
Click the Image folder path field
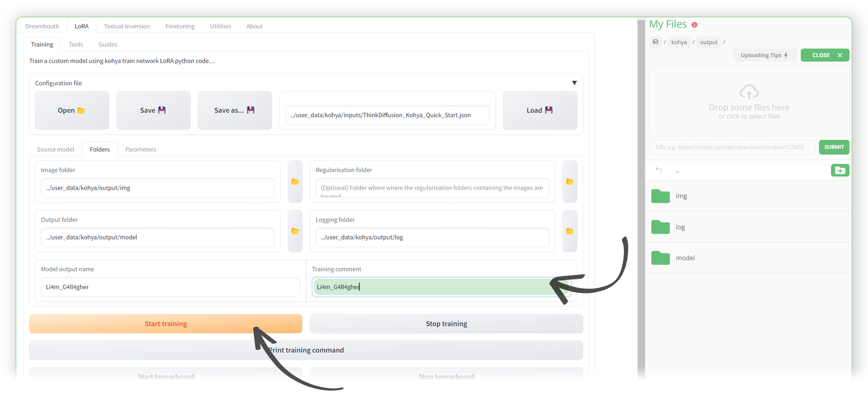158,188
